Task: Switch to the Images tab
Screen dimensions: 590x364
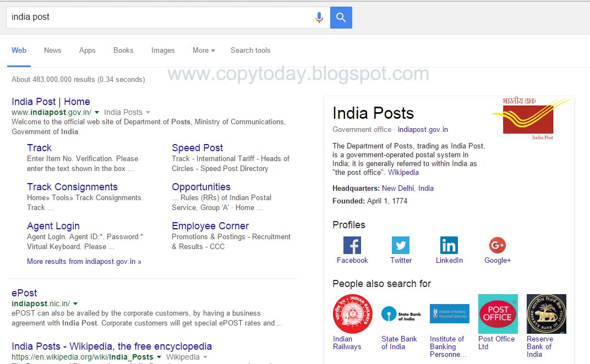Action: 163,51
